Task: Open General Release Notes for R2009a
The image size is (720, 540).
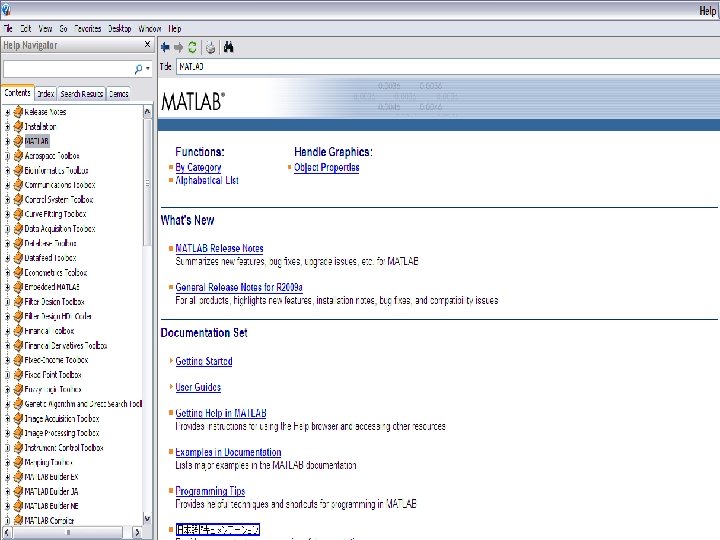Action: tap(239, 287)
